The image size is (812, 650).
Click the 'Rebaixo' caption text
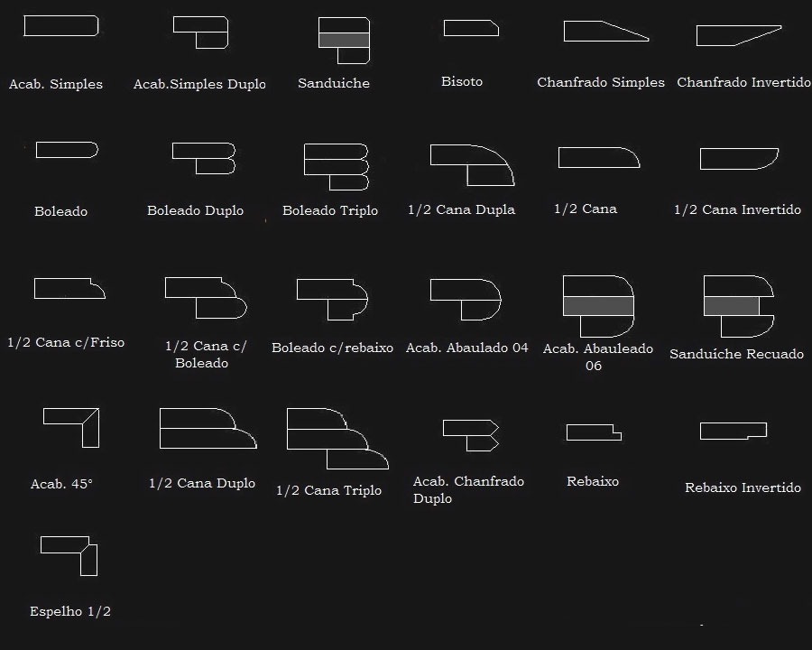593,481
